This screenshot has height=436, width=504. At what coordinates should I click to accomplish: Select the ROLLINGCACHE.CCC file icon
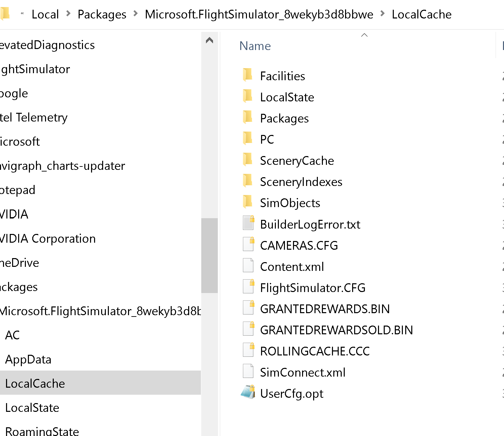(x=248, y=350)
